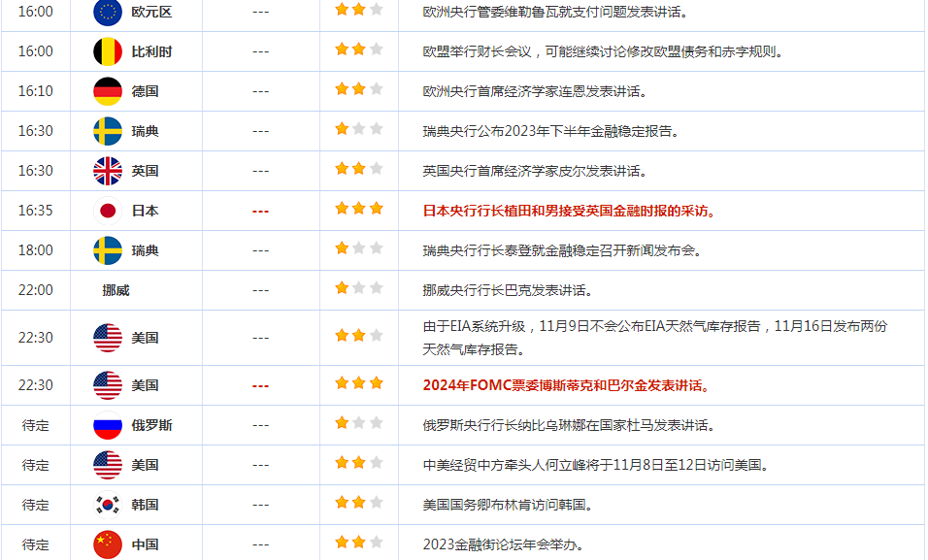The height and width of the screenshot is (560, 928).
Task: Click star rating in 18:00 瑞典 row
Action: pyautogui.click(x=358, y=248)
